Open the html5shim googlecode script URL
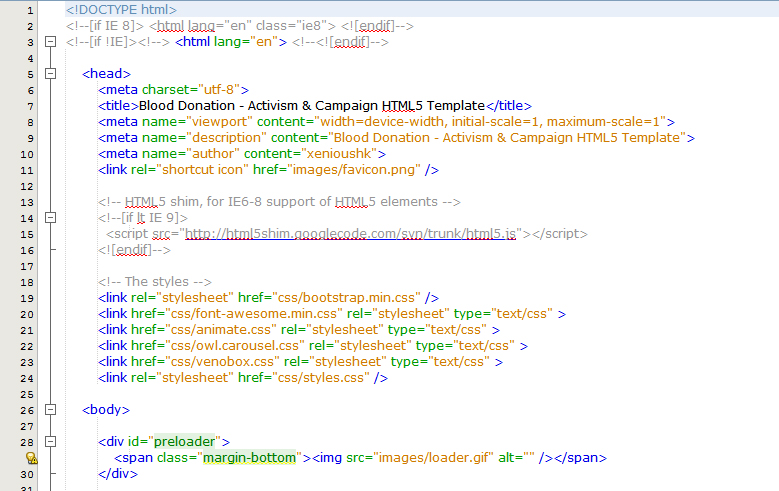The height and width of the screenshot is (491, 779). click(350, 234)
